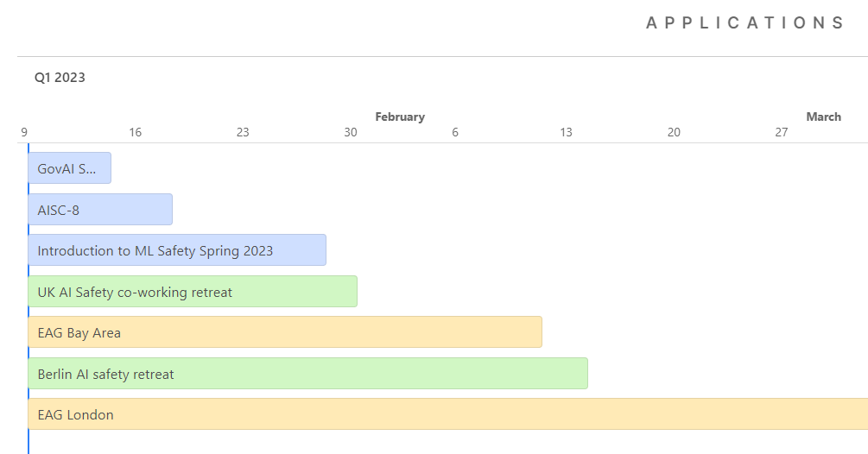Click the date marker 30

[350, 132]
